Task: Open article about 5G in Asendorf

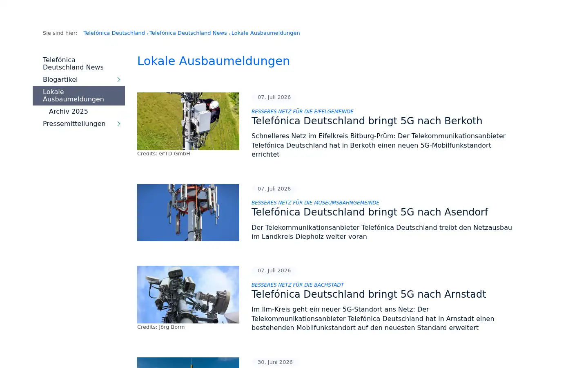Action: pos(370,212)
